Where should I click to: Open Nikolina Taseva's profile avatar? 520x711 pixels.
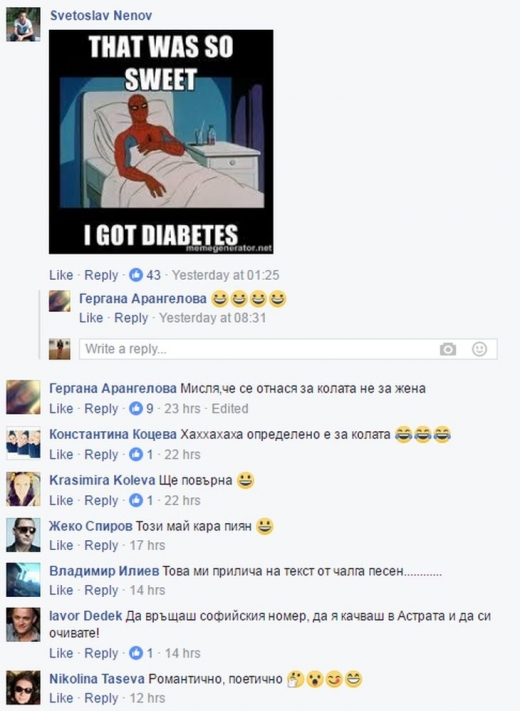pos(23,688)
